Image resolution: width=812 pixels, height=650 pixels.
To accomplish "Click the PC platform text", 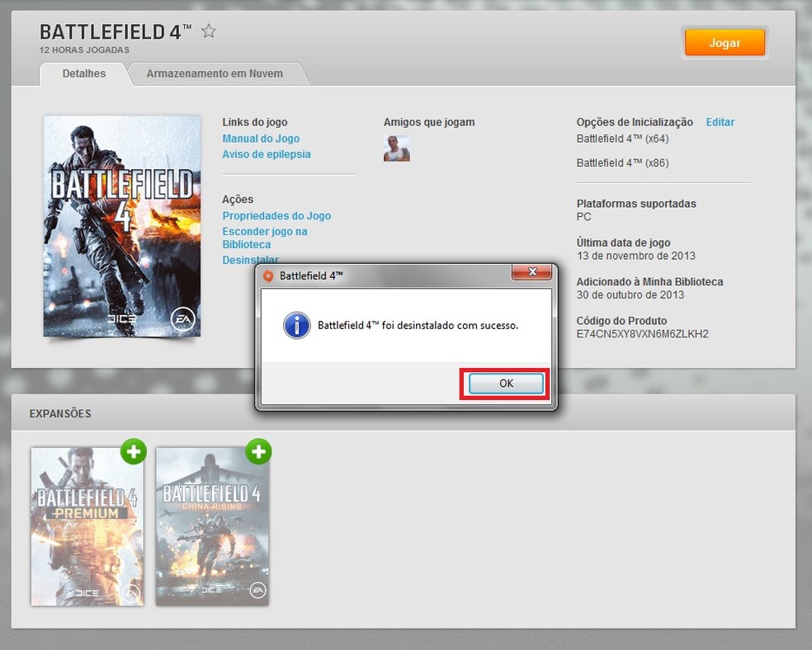I will pyautogui.click(x=583, y=217).
